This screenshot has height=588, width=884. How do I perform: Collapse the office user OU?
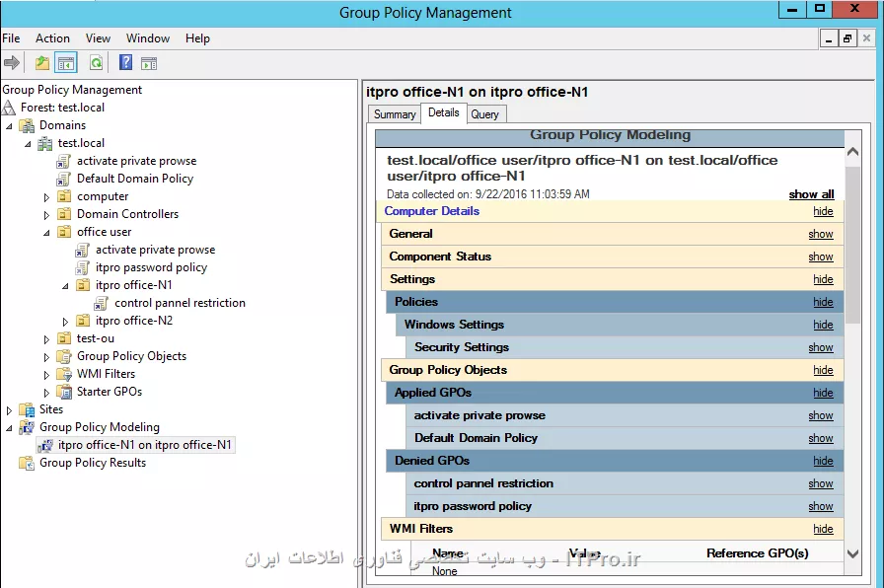(46, 233)
